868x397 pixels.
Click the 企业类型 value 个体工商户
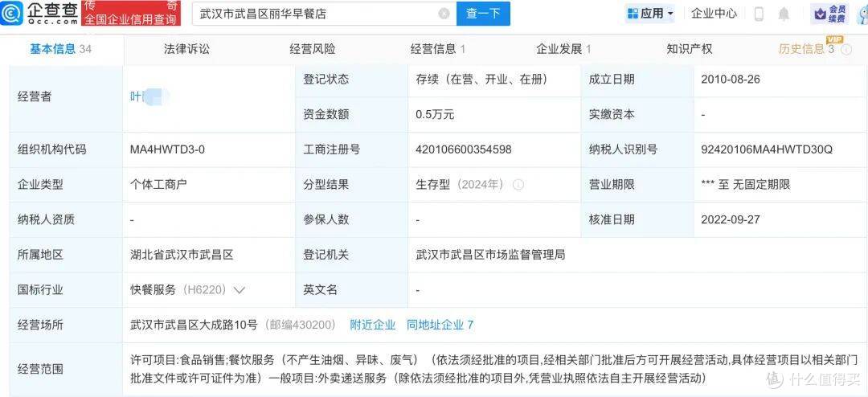tap(158, 184)
